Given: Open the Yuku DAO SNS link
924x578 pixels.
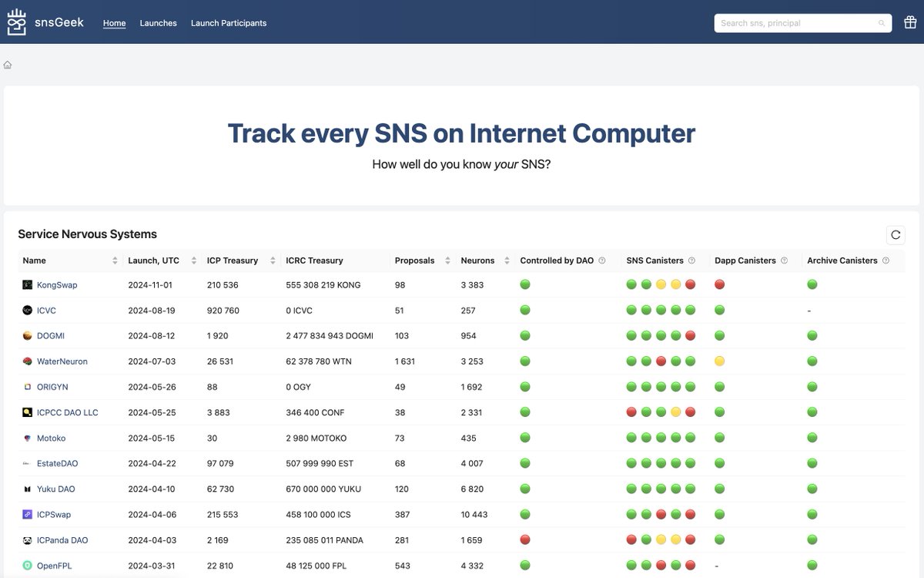Looking at the screenshot, I should 56,489.
